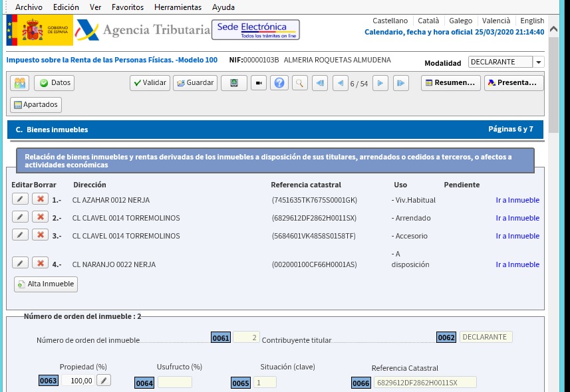Delete property 2 CL CLAVEL 0014 TORREMOLINOS

click(x=40, y=217)
